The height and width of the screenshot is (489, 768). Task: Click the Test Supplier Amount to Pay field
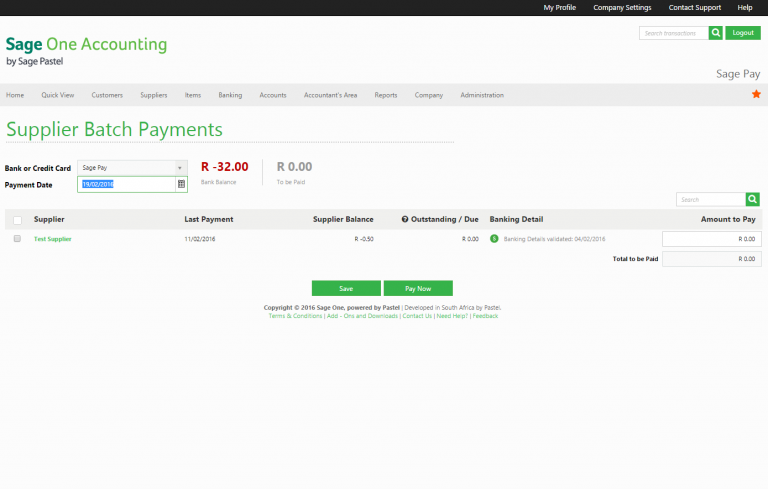coord(712,239)
